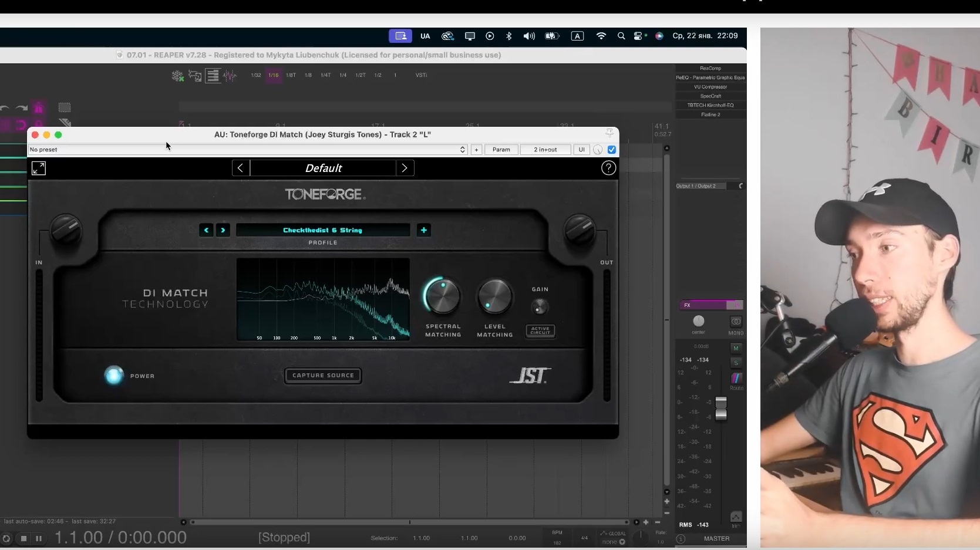Open Spotlight search in menu bar
The width and height of the screenshot is (980, 550).
tap(621, 36)
